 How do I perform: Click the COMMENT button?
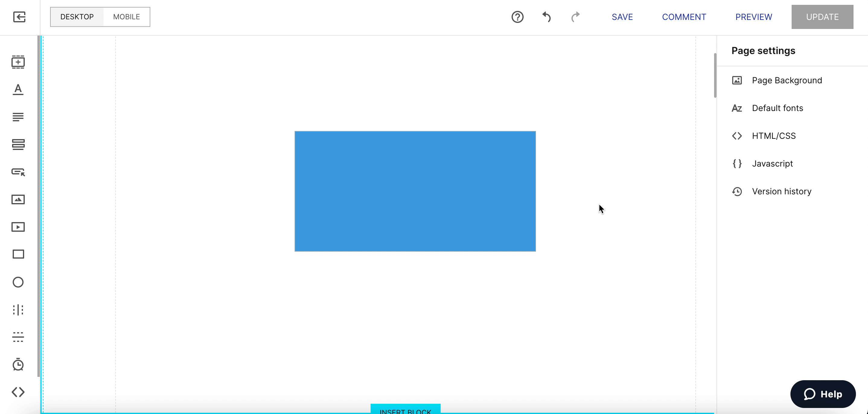684,17
